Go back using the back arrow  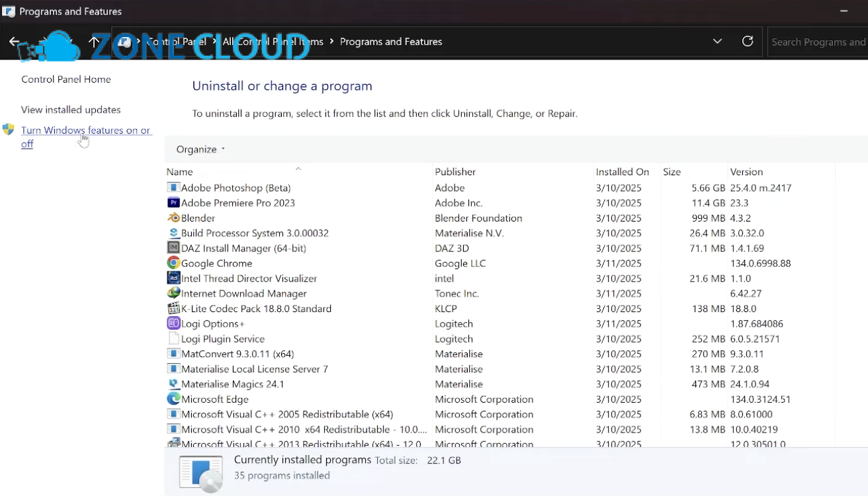[x=15, y=42]
